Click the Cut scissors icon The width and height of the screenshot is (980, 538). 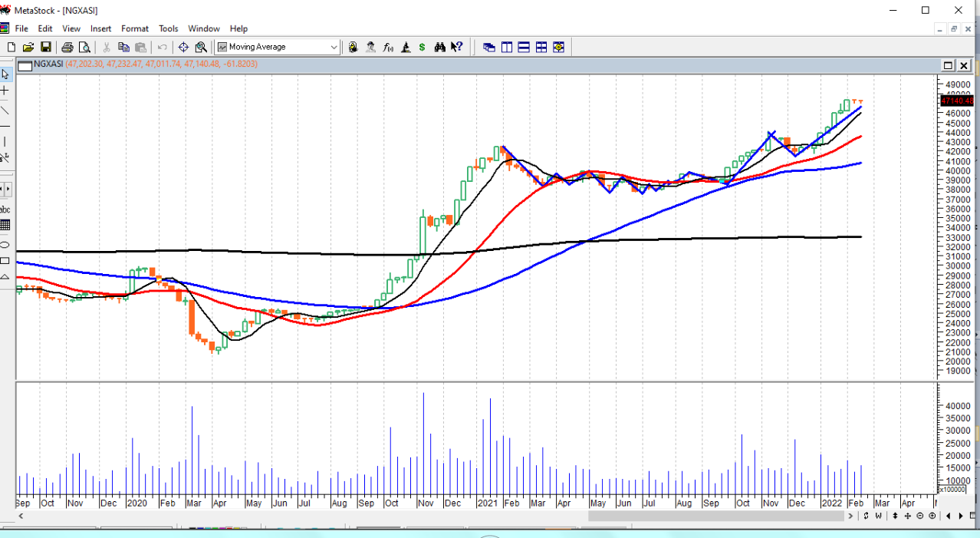coord(107,47)
